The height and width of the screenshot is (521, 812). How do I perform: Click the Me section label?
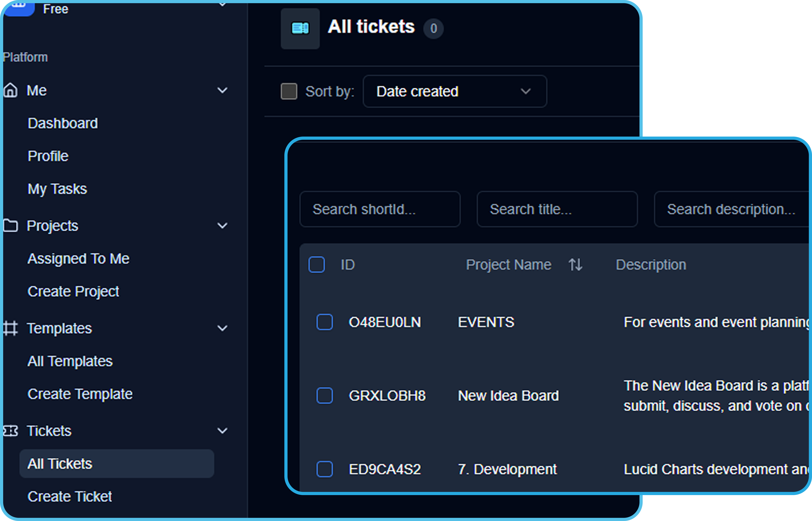(x=37, y=90)
